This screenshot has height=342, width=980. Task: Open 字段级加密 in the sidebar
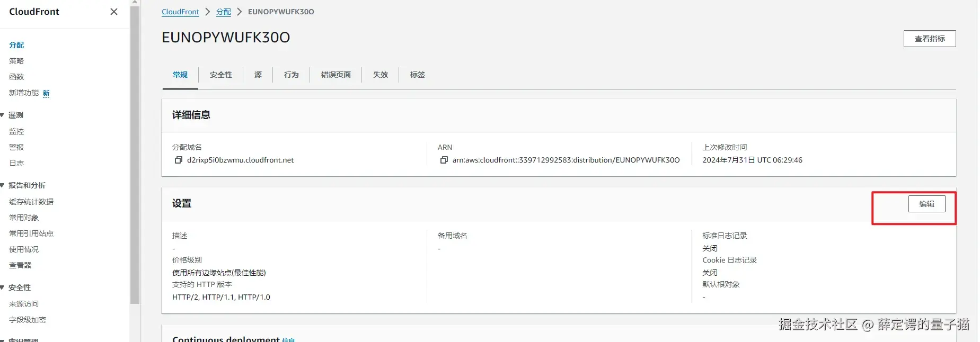28,320
